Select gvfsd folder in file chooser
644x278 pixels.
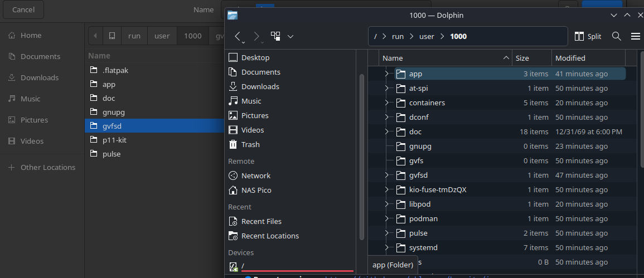click(154, 126)
